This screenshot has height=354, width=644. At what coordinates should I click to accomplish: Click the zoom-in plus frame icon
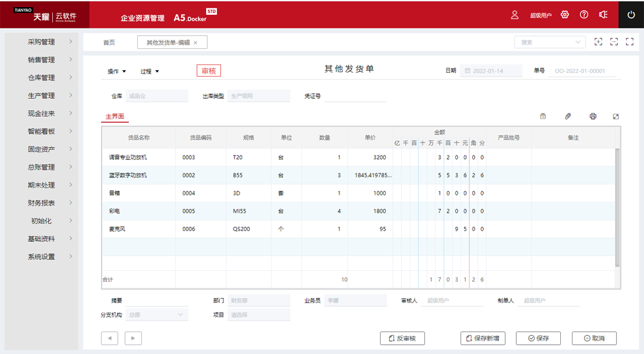[x=598, y=42]
